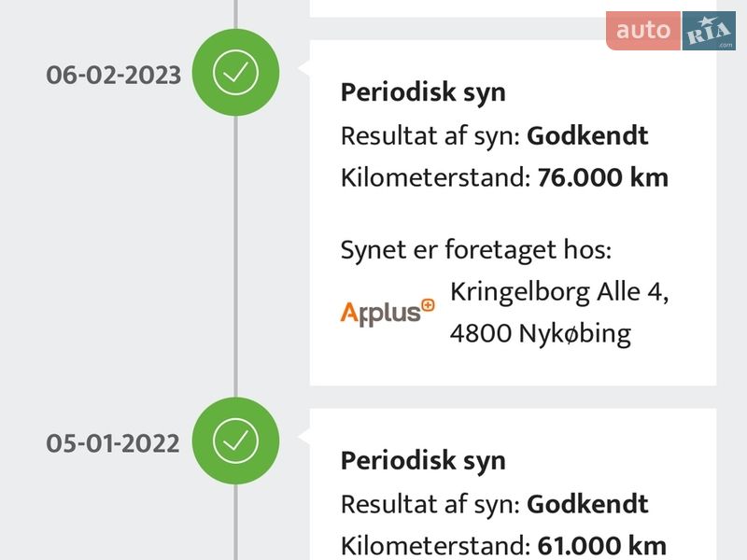Open the Periodisk syn heading for 2022
The height and width of the screenshot is (560, 747).
pyautogui.click(x=423, y=460)
